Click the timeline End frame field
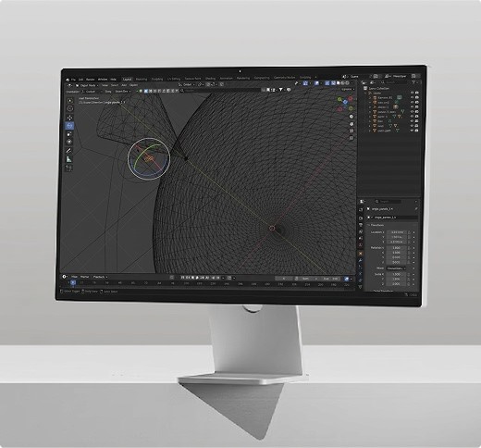This screenshot has height=448, width=481. (331, 279)
